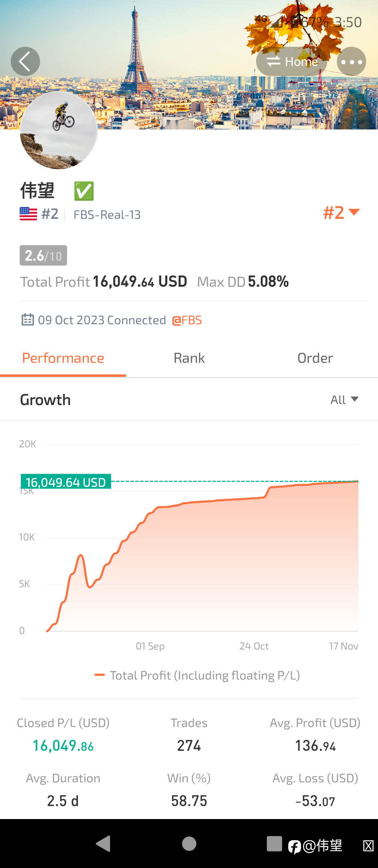Open the All time-range dropdown
The height and width of the screenshot is (868, 378).
tap(344, 400)
